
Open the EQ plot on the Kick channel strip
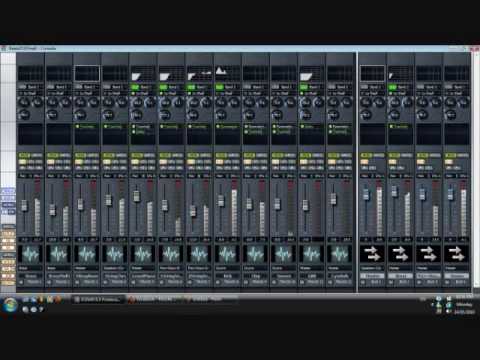click(227, 73)
